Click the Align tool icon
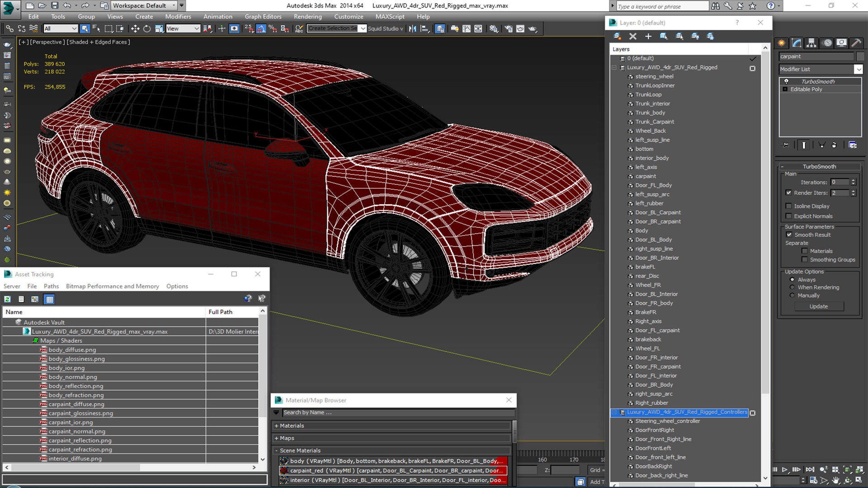The height and width of the screenshot is (488, 868). coord(425,28)
